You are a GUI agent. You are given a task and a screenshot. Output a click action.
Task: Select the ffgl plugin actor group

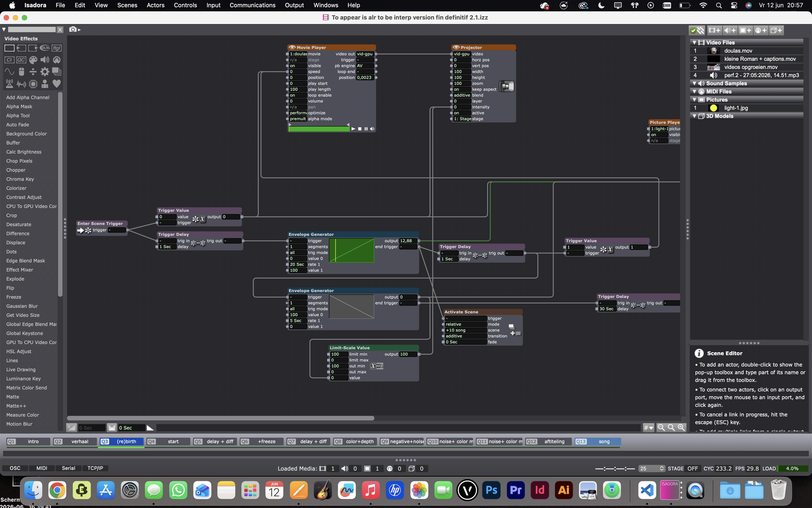(57, 48)
